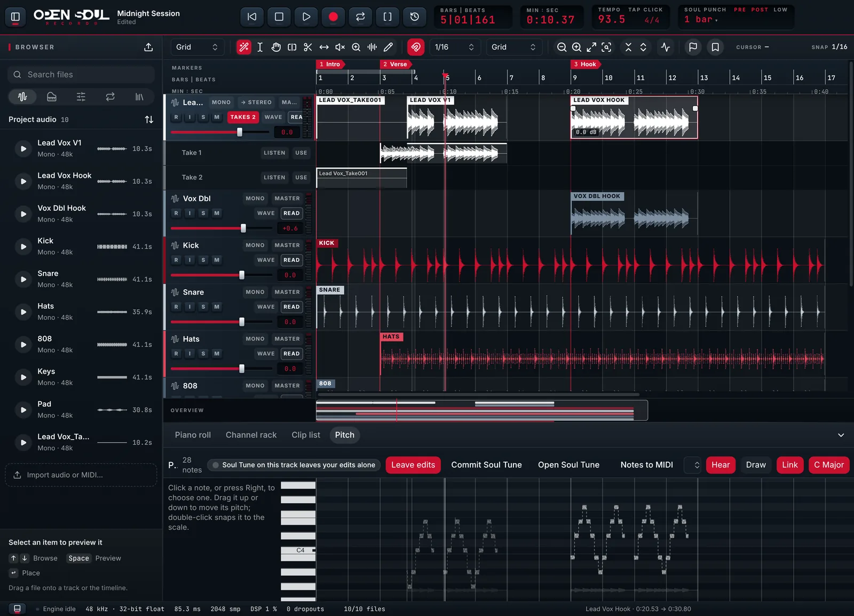This screenshot has height=616, width=854.
Task: Zoom out the timeline with minus magnifier
Action: click(562, 47)
